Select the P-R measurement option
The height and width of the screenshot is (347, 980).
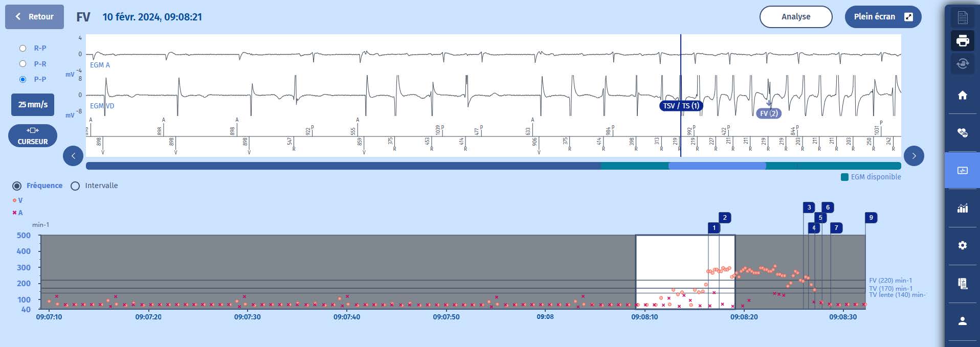click(23, 64)
